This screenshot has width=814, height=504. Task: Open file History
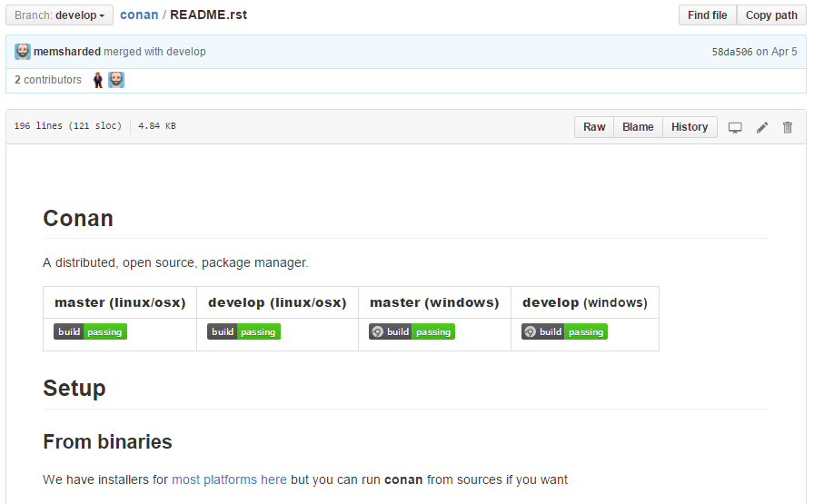coord(690,127)
